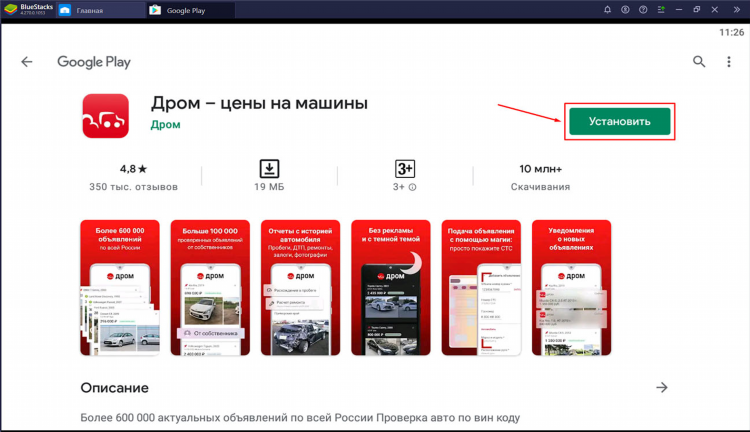The image size is (750, 432).
Task: Open Google Play search magnifier
Action: click(x=699, y=61)
